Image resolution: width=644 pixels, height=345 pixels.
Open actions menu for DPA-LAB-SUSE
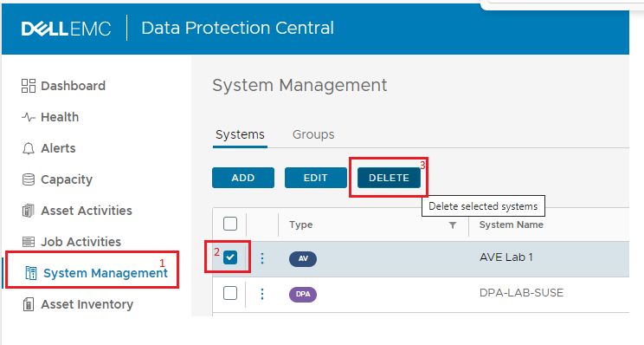[x=262, y=294]
